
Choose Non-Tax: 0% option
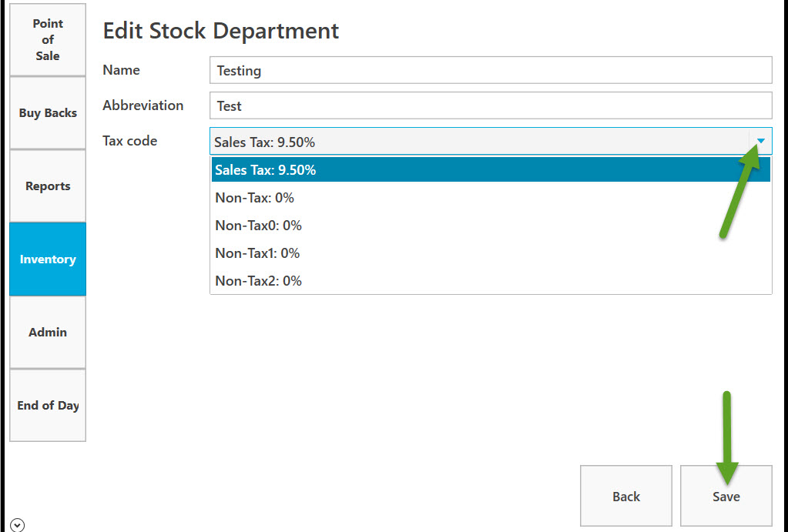[x=491, y=197]
